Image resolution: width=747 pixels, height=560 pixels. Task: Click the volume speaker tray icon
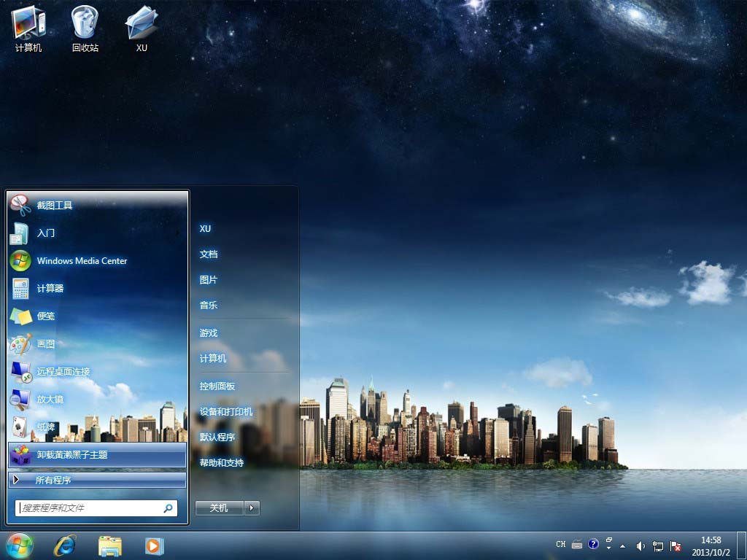640,545
